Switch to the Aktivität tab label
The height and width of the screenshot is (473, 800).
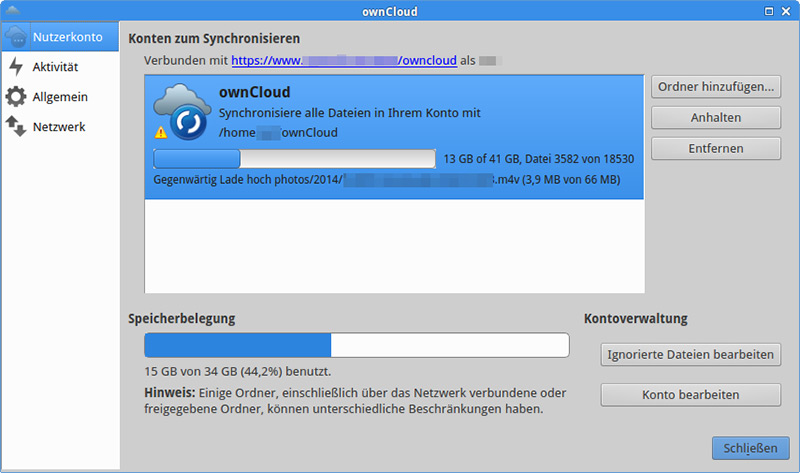(55, 67)
